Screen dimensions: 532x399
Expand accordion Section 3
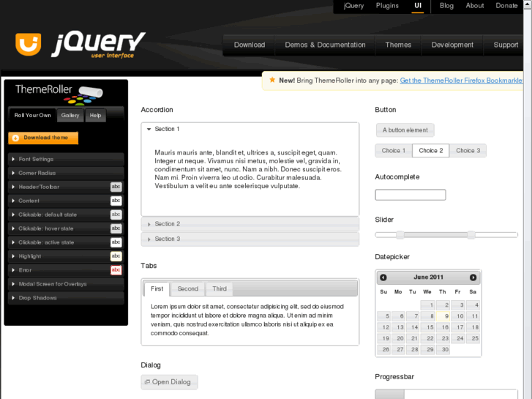(x=250, y=239)
